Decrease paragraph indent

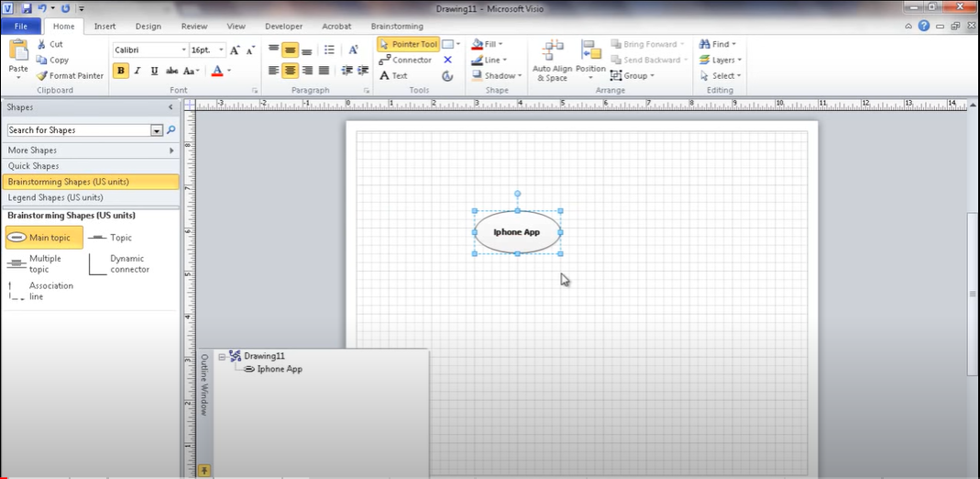(x=347, y=71)
